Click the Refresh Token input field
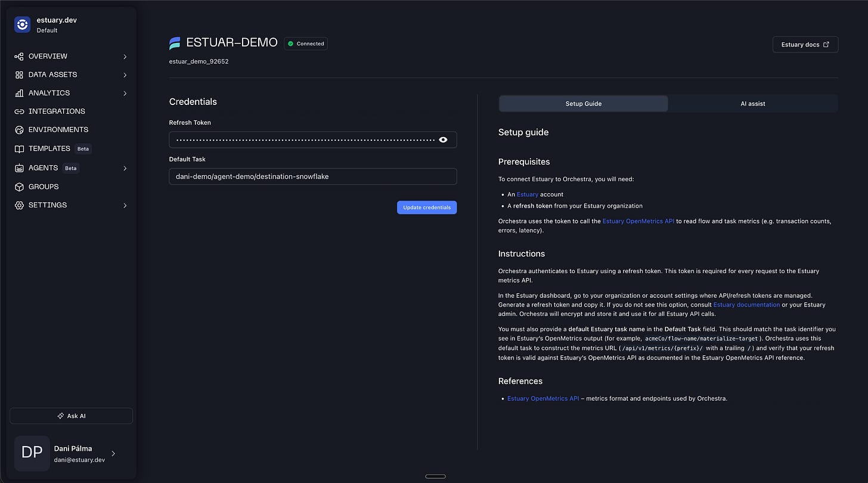 tap(313, 140)
